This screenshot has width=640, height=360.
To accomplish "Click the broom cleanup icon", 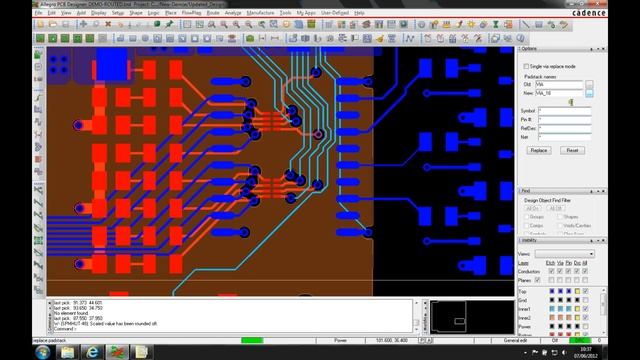I will point(380,38).
